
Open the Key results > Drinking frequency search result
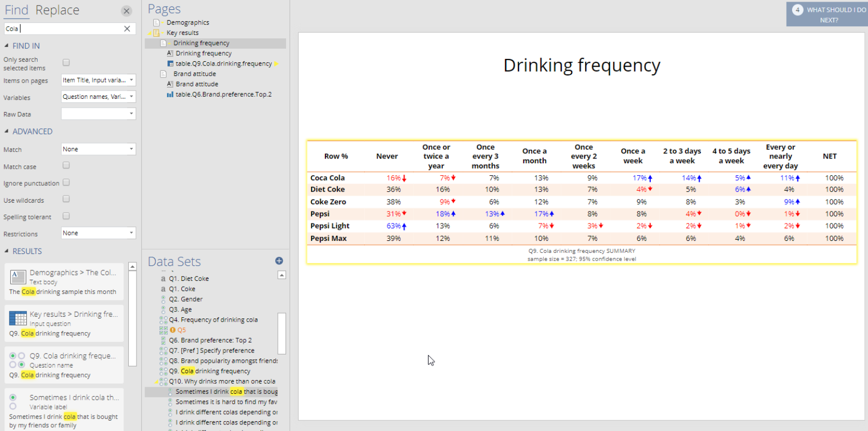(x=64, y=323)
